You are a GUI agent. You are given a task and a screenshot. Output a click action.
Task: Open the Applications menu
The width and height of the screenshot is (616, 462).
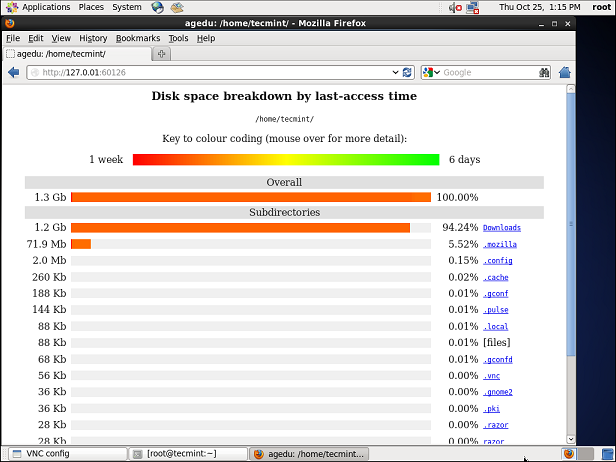pos(46,7)
